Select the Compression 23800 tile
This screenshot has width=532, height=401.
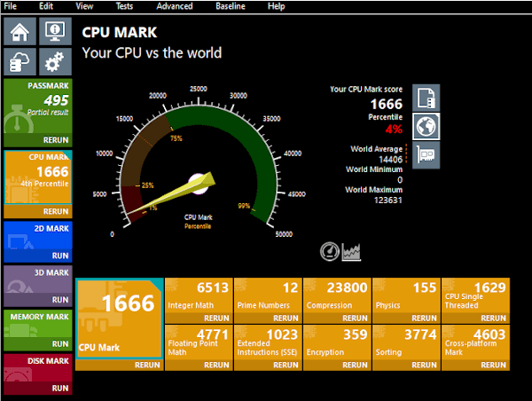[x=337, y=295]
